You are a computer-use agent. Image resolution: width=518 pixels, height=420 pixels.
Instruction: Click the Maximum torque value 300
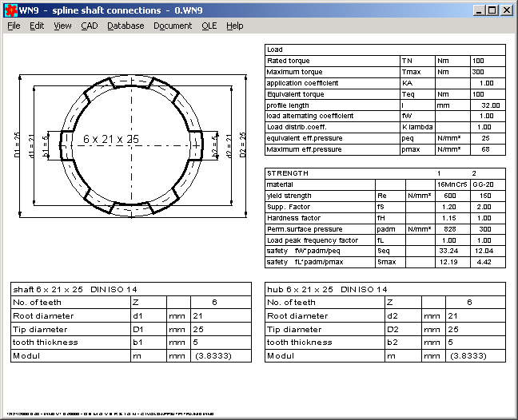tap(477, 72)
